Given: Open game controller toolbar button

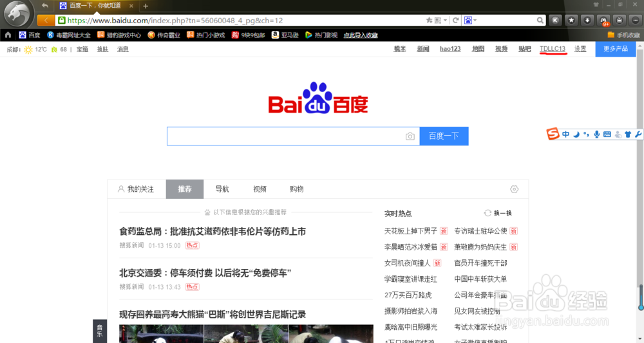Looking at the screenshot, I should pyautogui.click(x=603, y=20).
